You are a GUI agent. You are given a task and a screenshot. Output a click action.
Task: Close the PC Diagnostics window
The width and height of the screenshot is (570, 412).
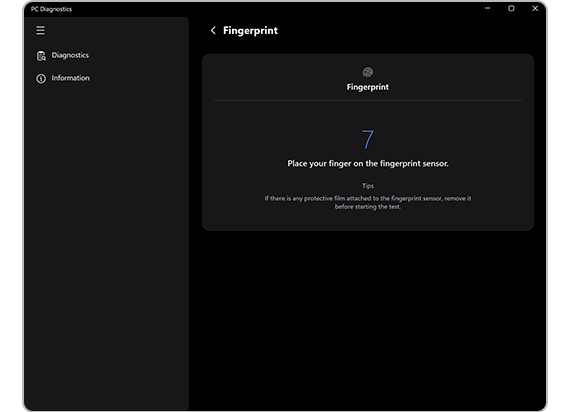[535, 8]
